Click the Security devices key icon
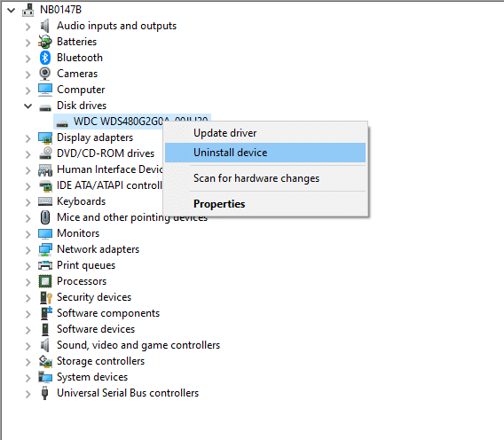Viewport: 504px width, 440px height. tap(45, 297)
